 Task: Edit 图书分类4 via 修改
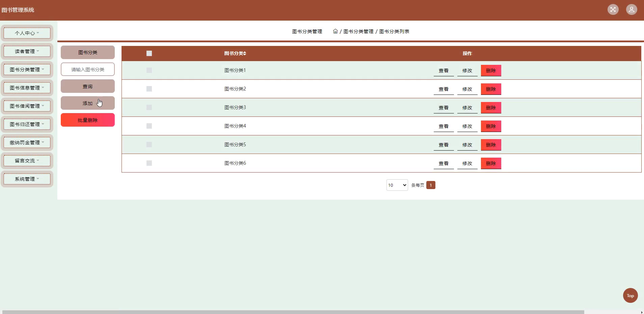(467, 126)
